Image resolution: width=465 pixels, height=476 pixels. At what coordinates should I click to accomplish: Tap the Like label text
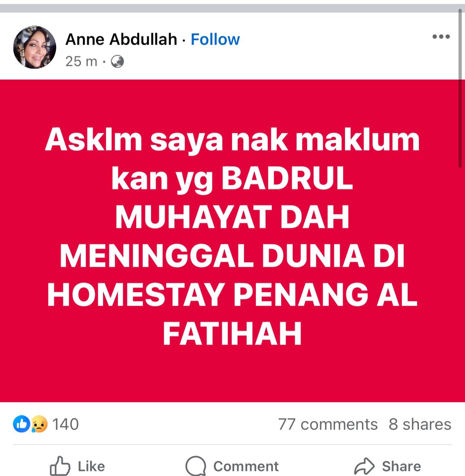[x=92, y=466]
